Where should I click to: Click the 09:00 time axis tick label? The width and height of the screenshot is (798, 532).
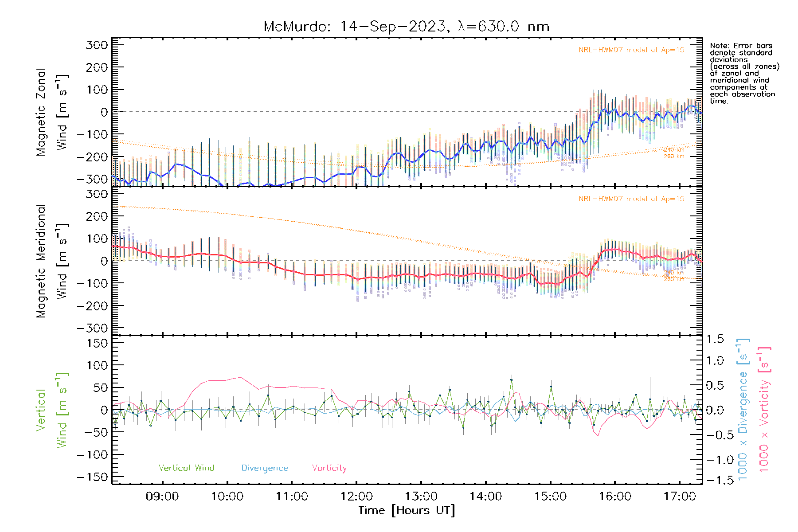[162, 497]
